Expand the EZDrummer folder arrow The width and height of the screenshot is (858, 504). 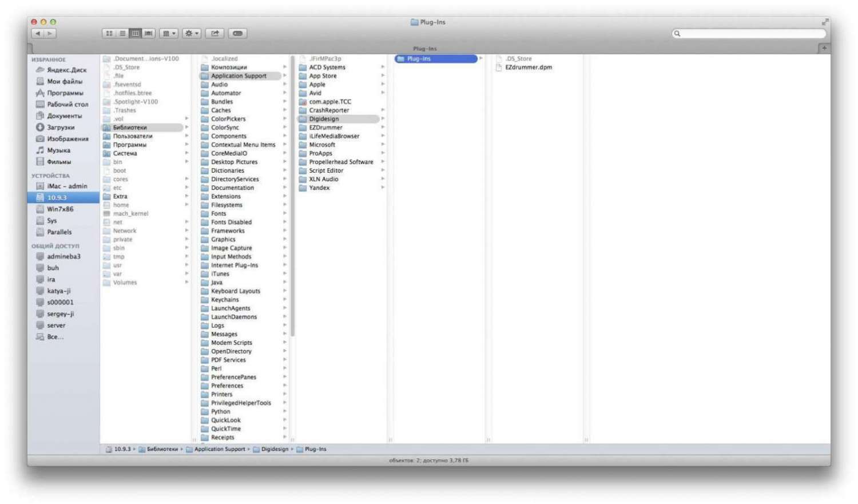pyautogui.click(x=383, y=128)
